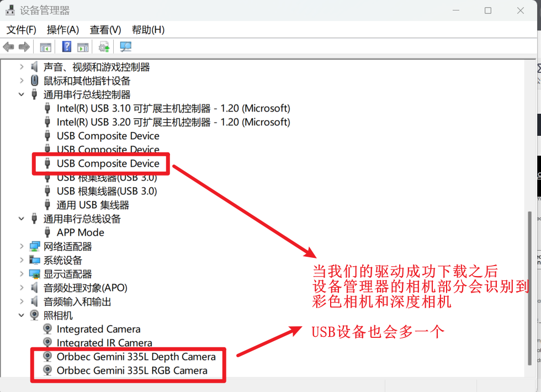
Task: Open properties via the properties toolbar icon
Action: point(84,46)
